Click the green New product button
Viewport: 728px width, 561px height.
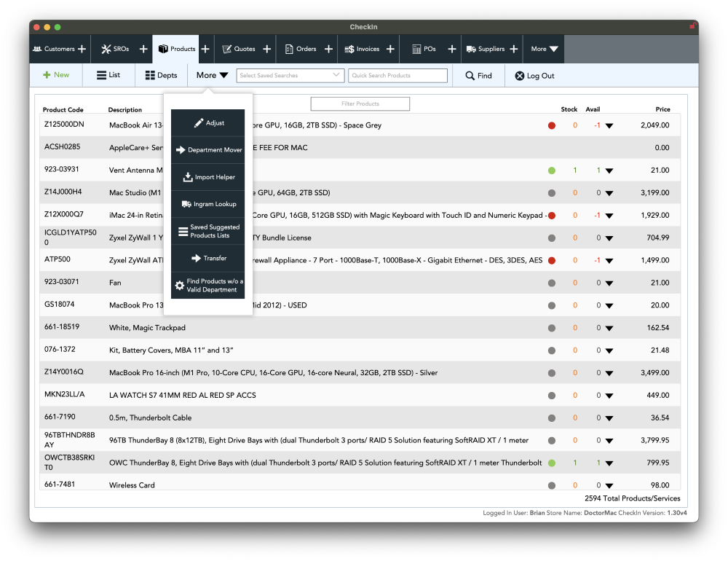tap(56, 75)
